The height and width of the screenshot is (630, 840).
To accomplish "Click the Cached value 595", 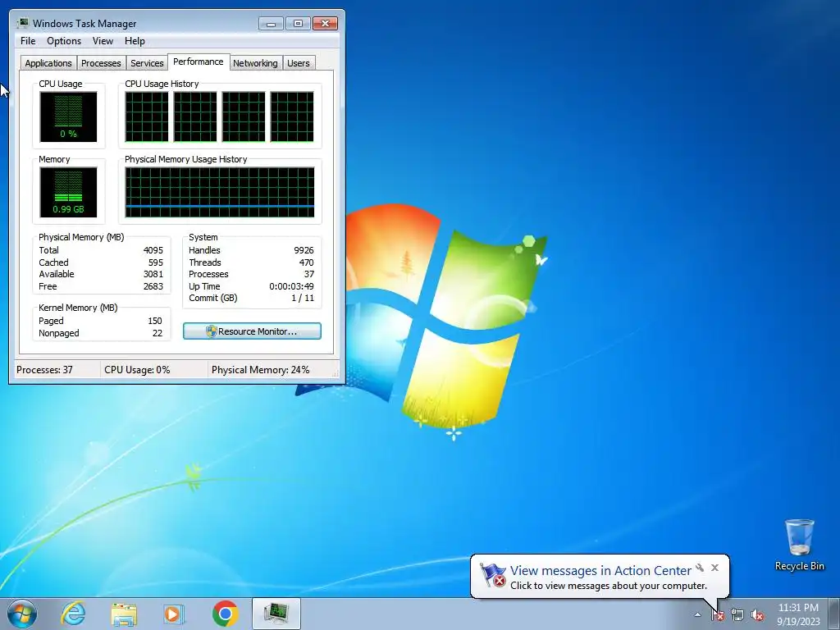I will pyautogui.click(x=156, y=262).
